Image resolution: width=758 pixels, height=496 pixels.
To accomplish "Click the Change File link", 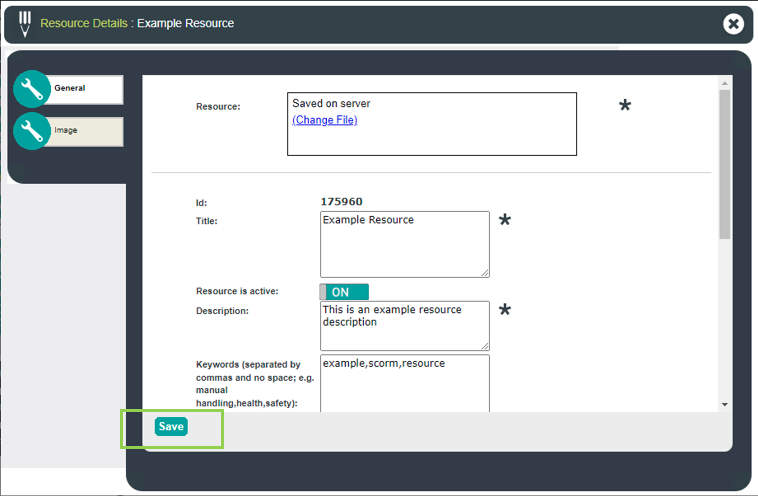I will (324, 120).
